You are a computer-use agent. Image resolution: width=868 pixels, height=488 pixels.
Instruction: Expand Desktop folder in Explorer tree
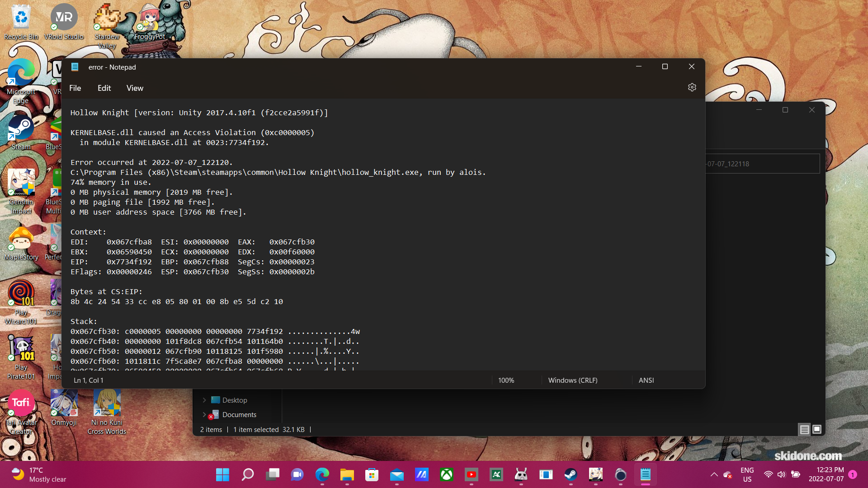[x=204, y=400]
